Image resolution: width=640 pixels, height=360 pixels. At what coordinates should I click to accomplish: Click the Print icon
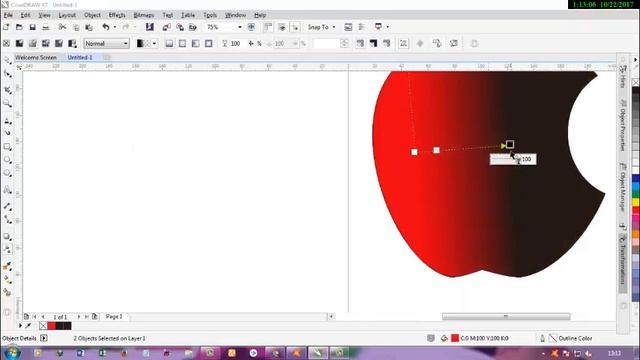click(x=46, y=27)
